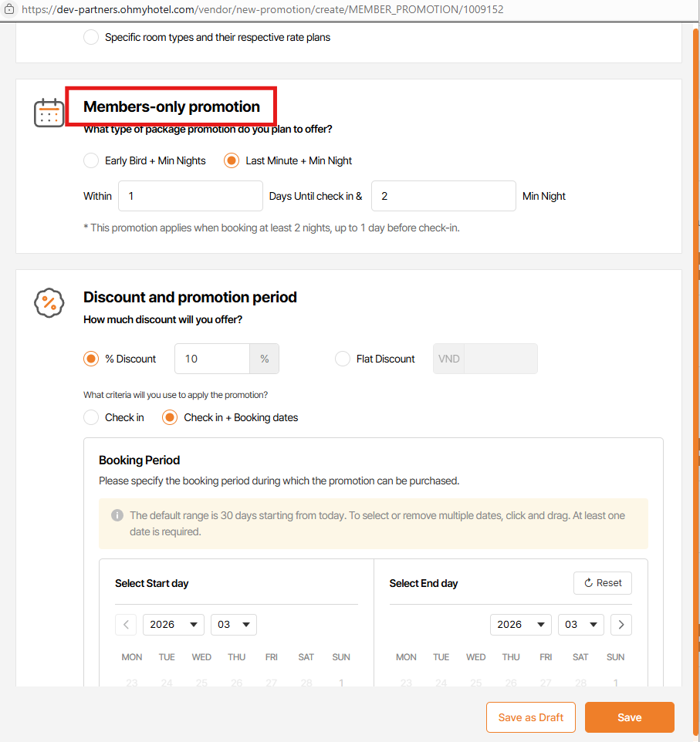Expand the end day month dropdown
700x742 pixels.
coord(580,624)
